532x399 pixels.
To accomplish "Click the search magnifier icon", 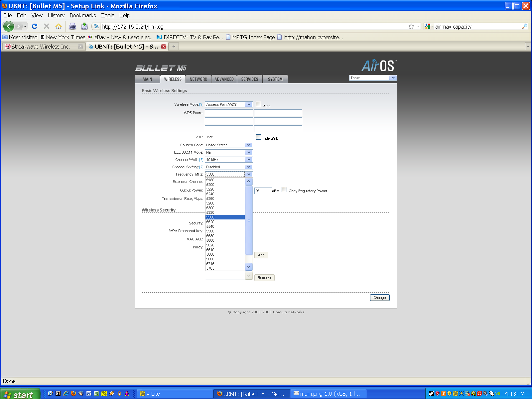I will tap(525, 26).
